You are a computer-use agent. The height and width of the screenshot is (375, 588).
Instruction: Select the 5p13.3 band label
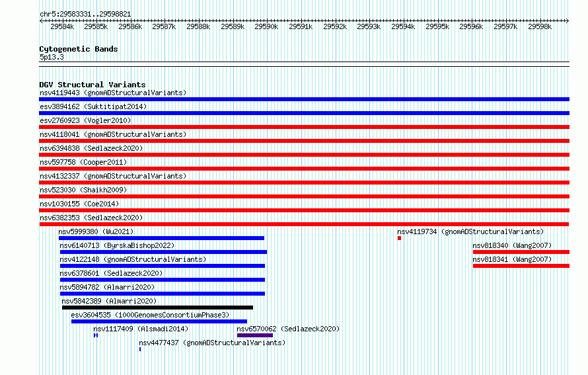[52, 57]
